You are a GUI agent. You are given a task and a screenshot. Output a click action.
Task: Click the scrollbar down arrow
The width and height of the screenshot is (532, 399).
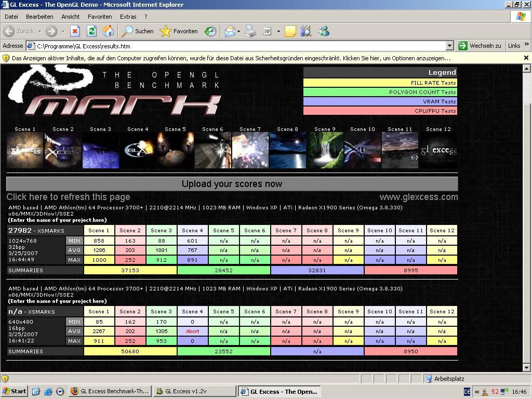pos(527,367)
